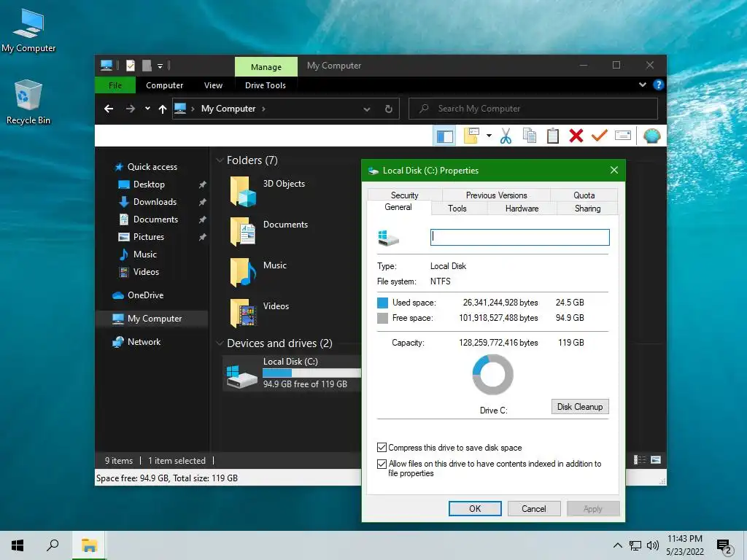747x560 pixels.
Task: Open the My Computer desktop icon
Action: coord(28,31)
